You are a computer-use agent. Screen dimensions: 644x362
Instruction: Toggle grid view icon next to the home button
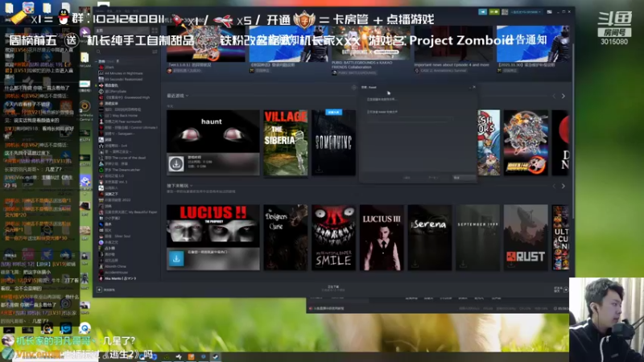[x=155, y=31]
